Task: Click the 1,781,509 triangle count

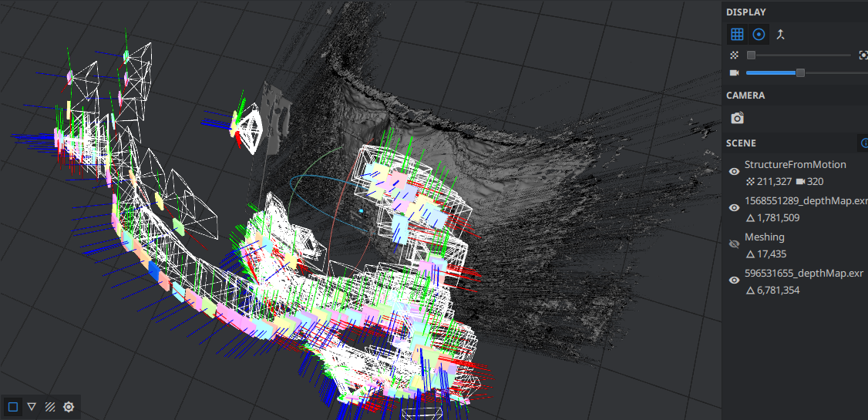Action: click(778, 218)
